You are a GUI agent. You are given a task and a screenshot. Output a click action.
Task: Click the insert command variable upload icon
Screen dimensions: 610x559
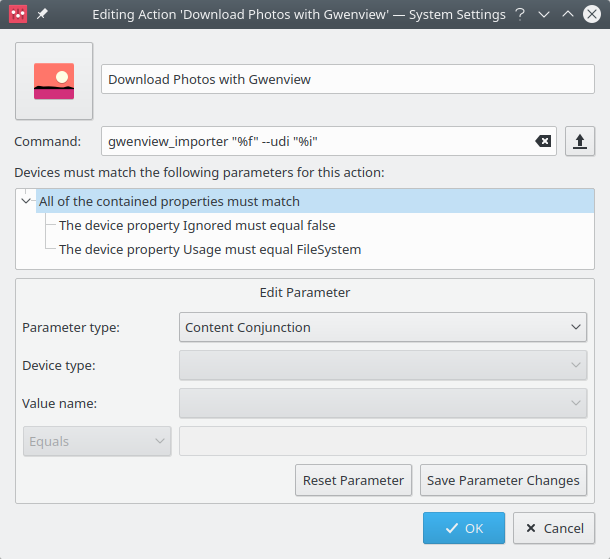coord(580,141)
